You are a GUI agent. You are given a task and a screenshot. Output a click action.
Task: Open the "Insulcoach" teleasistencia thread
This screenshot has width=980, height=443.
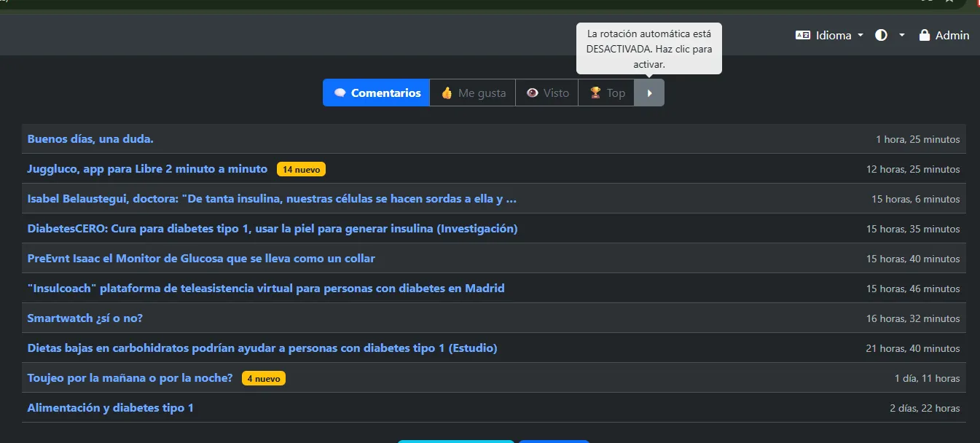(x=265, y=288)
